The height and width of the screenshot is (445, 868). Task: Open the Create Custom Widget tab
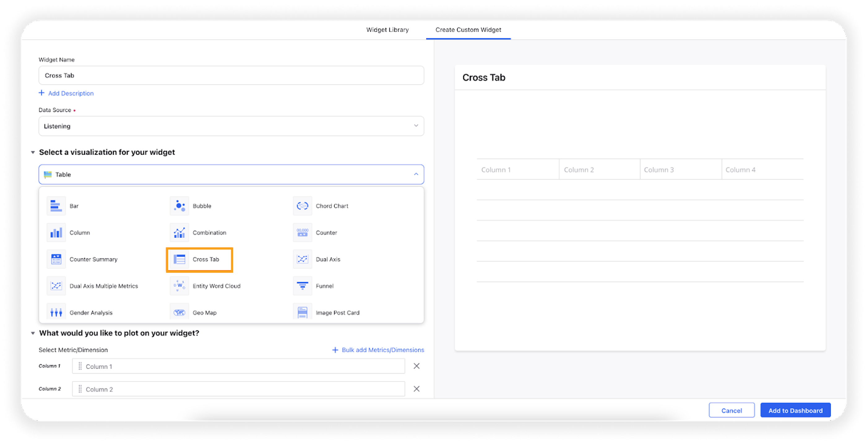click(468, 30)
